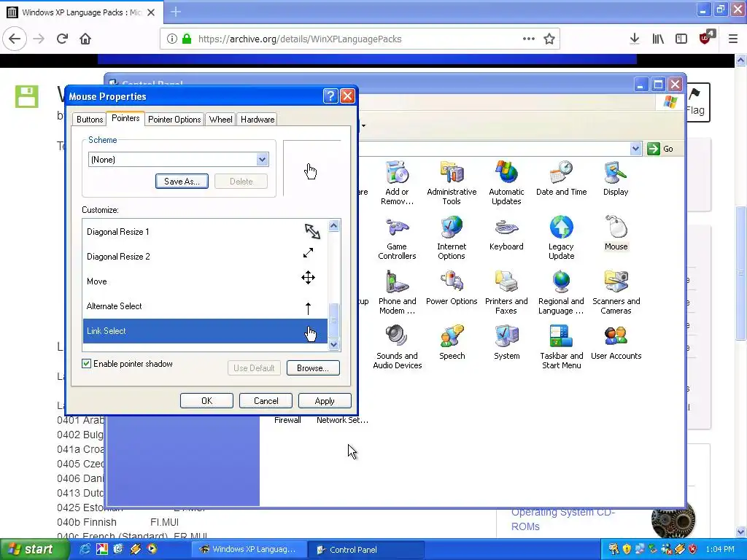Open the System control panel icon
The height and width of the screenshot is (560, 747).
tap(506, 343)
